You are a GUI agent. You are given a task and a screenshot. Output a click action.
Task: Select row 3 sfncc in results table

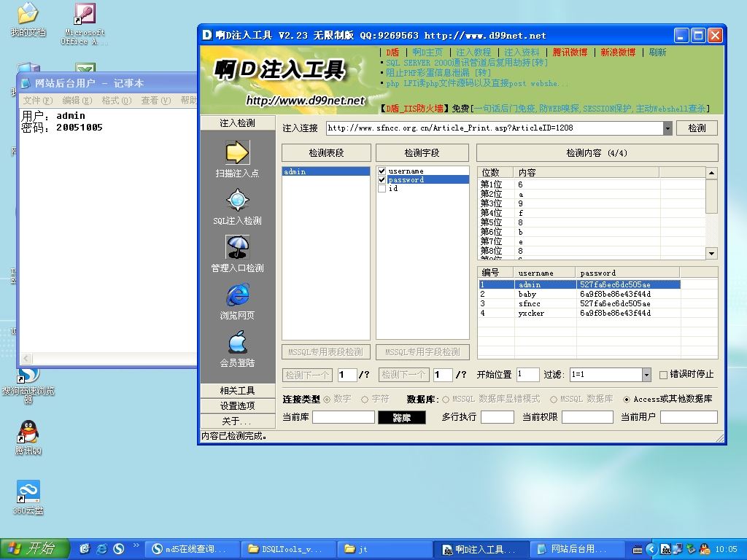pyautogui.click(x=579, y=304)
